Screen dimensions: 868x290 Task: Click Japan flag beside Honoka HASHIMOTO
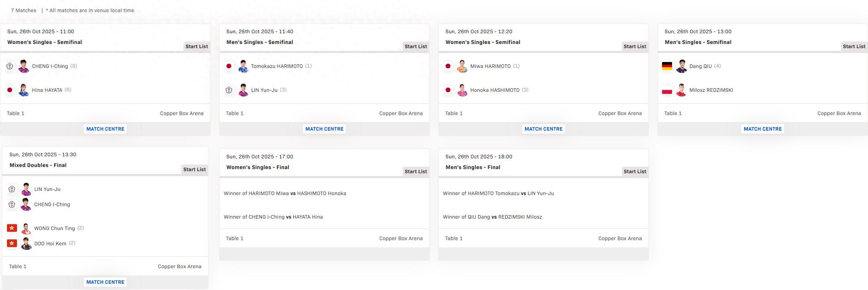(x=448, y=90)
